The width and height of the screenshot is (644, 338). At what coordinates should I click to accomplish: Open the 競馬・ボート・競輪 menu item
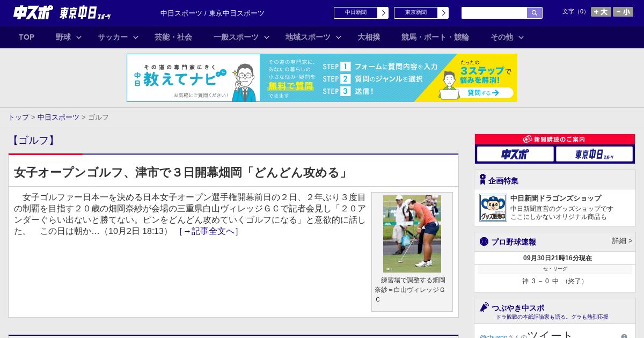click(435, 37)
